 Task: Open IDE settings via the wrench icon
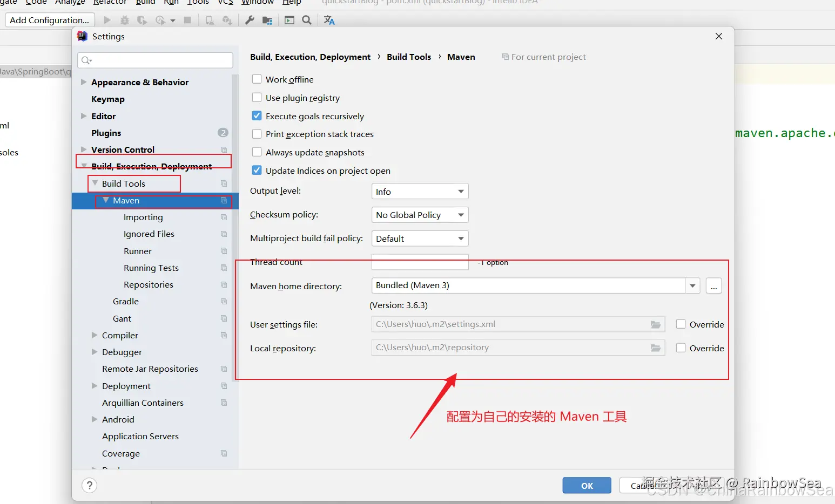pos(250,20)
